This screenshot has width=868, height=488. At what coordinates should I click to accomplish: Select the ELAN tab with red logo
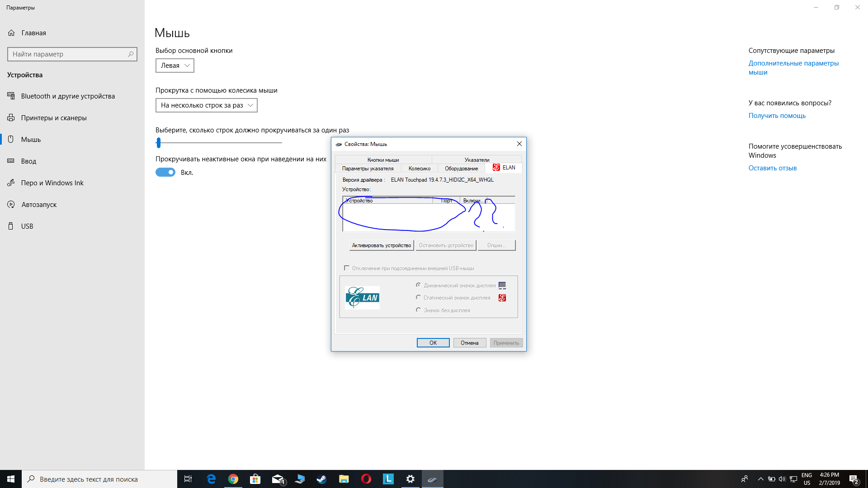[503, 168]
